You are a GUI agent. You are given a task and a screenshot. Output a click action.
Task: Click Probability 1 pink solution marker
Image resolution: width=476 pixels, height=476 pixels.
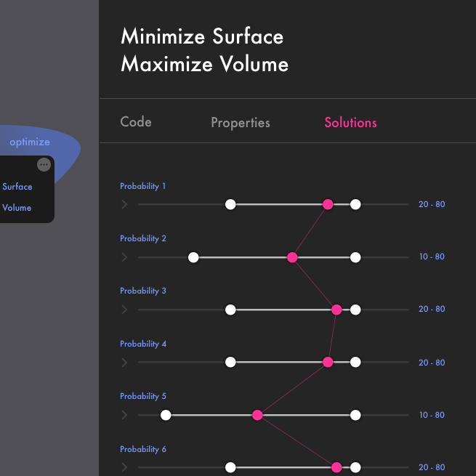coord(328,205)
